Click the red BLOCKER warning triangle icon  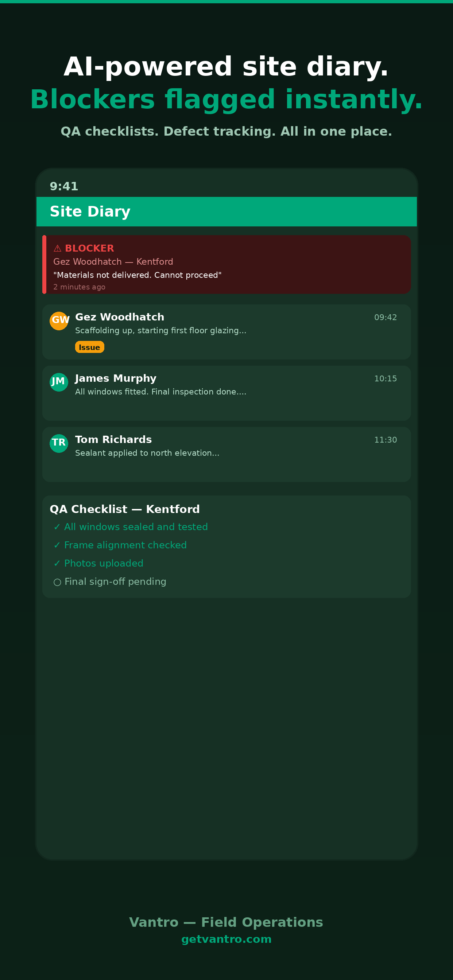click(58, 248)
